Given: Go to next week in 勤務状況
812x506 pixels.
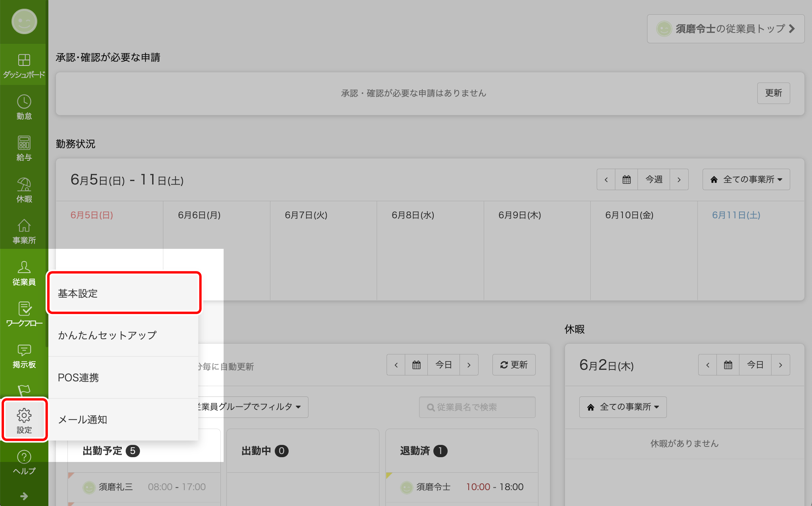Looking at the screenshot, I should click(x=679, y=179).
